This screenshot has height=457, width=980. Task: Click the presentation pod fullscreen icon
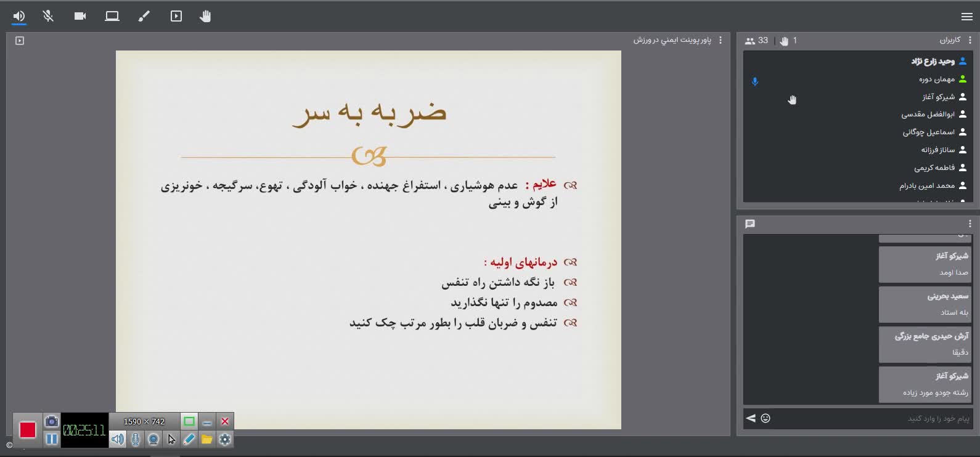20,41
